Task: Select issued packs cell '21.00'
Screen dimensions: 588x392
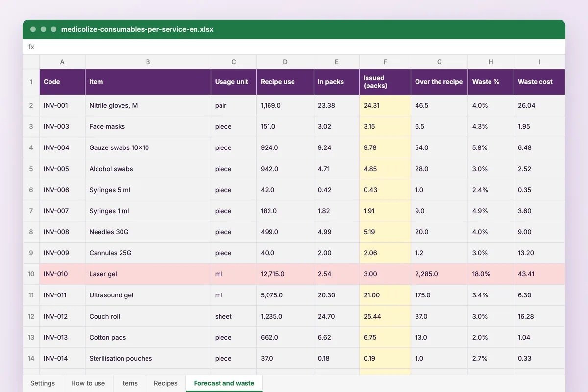Action: (x=385, y=295)
